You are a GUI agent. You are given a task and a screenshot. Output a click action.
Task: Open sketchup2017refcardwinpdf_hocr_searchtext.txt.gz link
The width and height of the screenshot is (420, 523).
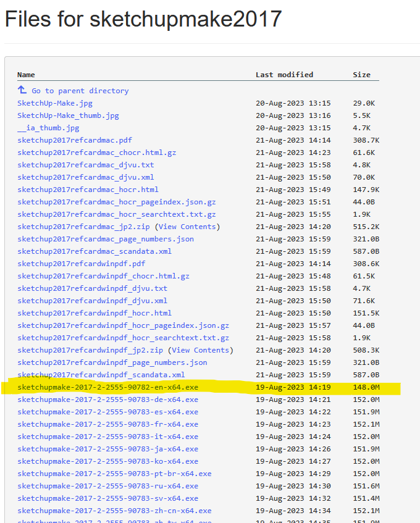tap(123, 338)
